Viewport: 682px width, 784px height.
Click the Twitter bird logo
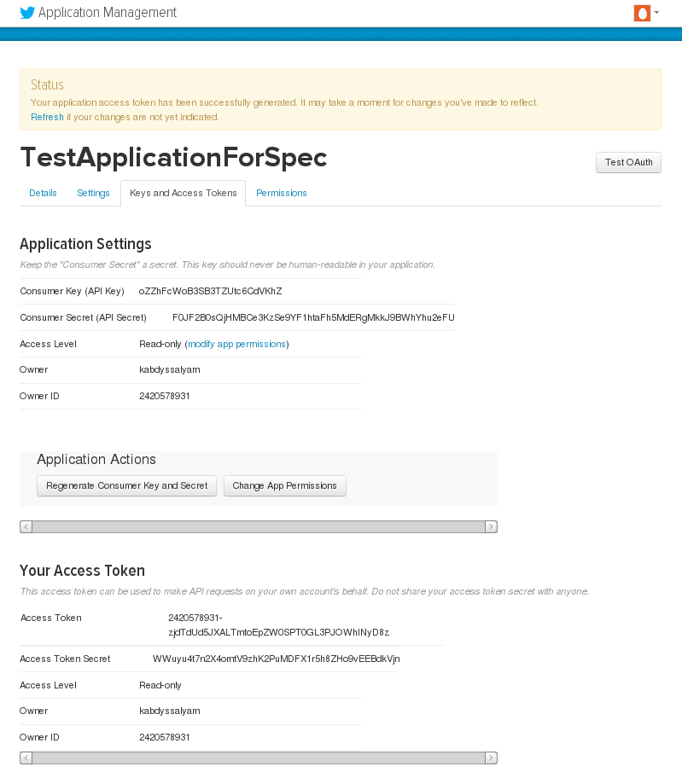click(27, 13)
